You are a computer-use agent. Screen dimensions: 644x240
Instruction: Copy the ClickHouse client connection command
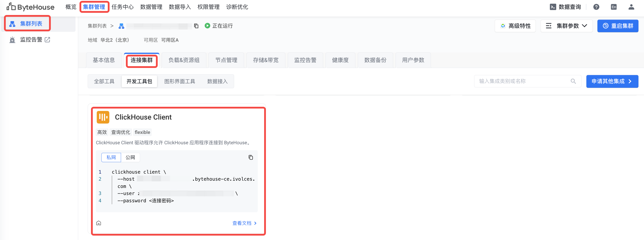click(x=250, y=157)
